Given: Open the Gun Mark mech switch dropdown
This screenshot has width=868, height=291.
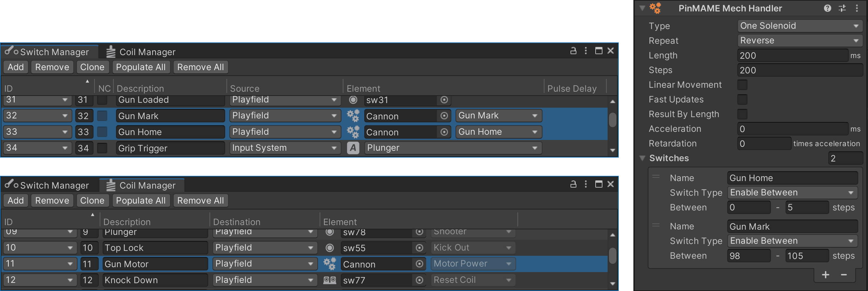Looking at the screenshot, I should point(499,116).
